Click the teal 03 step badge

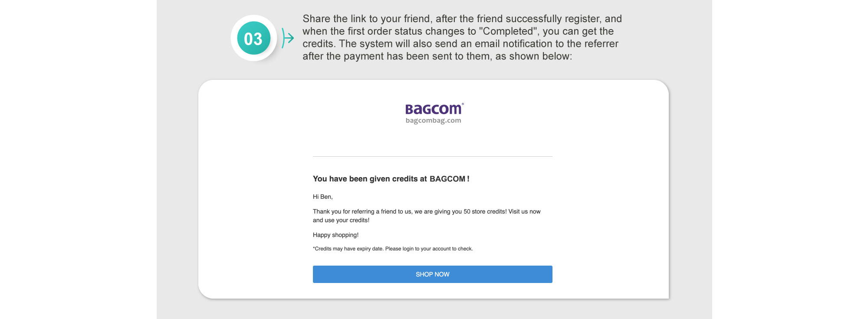[x=253, y=38]
